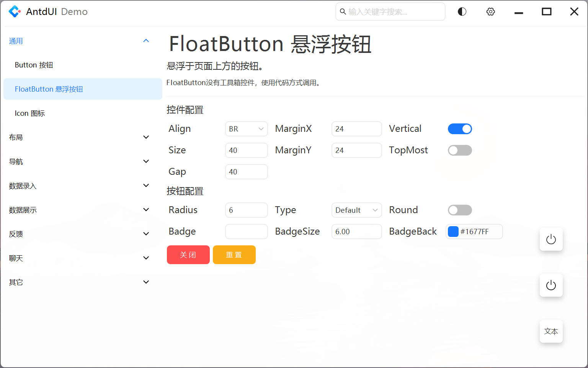588x368 pixels.
Task: Click the floating 文本 button
Action: [x=551, y=331]
